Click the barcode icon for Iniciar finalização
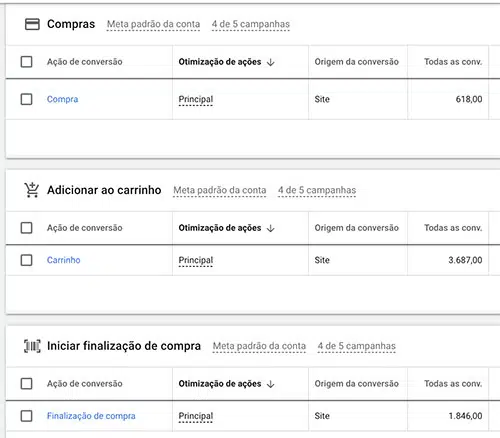The height and width of the screenshot is (438, 500). pos(32,346)
